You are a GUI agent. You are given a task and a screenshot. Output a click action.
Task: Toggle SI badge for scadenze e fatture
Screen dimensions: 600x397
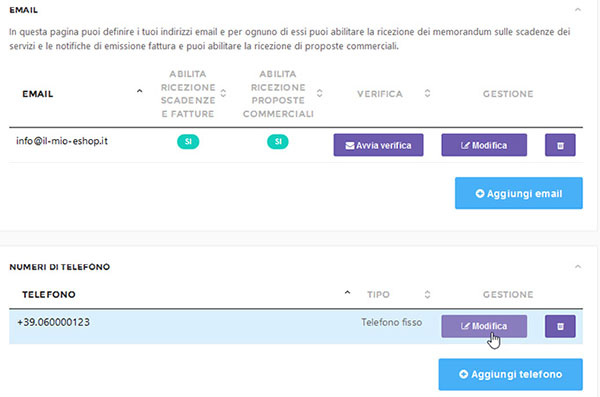pyautogui.click(x=188, y=142)
